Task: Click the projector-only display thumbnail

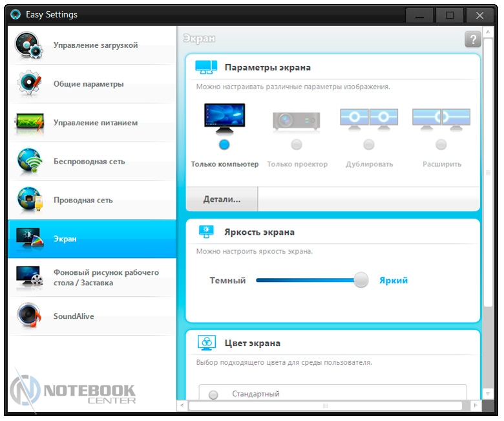Action: click(296, 120)
